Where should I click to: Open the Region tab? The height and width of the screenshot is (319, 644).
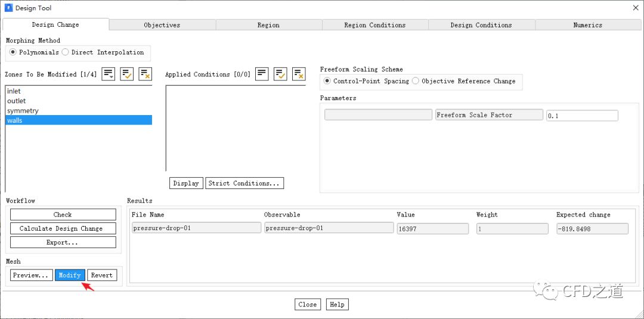point(268,25)
